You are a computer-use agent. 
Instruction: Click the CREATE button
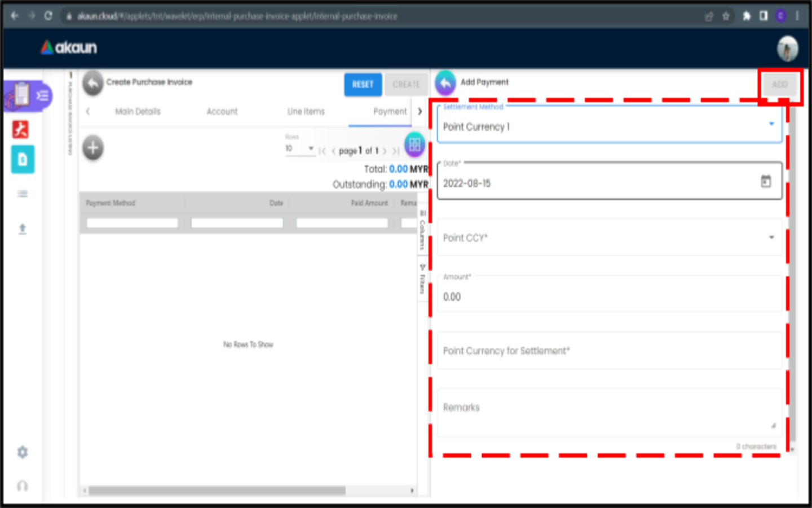click(x=407, y=85)
